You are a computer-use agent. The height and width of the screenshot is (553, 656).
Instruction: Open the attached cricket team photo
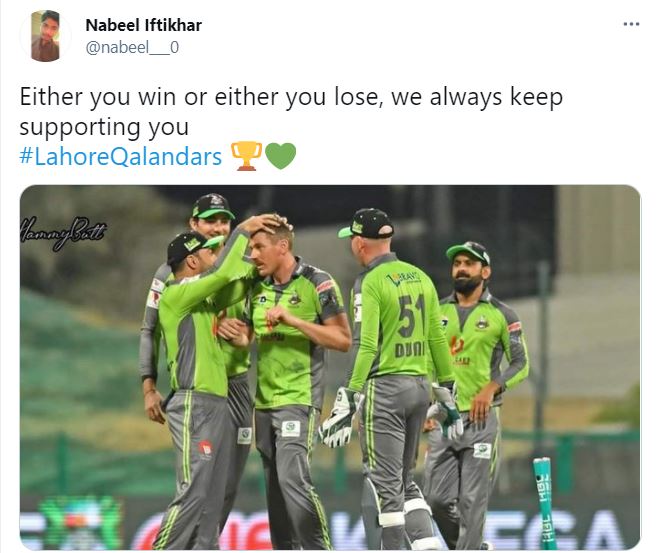pos(330,367)
